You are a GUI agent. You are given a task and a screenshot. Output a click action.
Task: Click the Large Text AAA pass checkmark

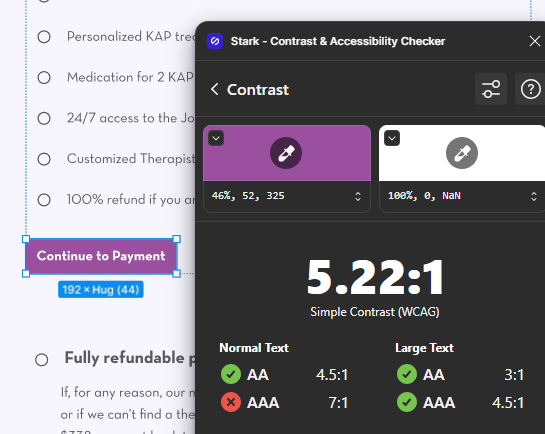pyautogui.click(x=407, y=402)
